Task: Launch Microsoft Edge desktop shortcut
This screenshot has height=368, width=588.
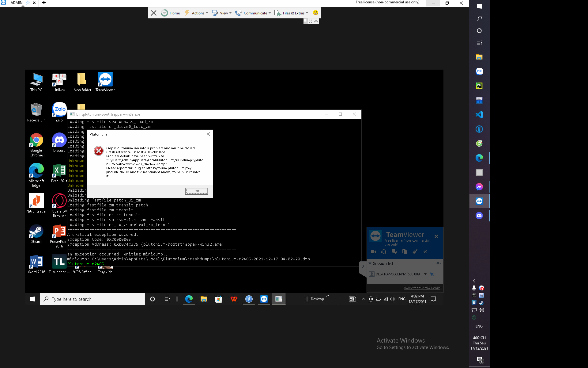Action: tap(36, 175)
